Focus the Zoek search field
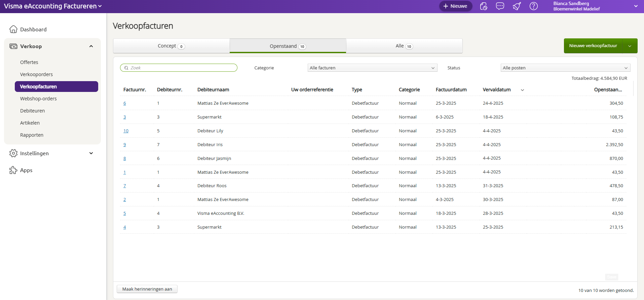The width and height of the screenshot is (644, 300). (x=179, y=68)
